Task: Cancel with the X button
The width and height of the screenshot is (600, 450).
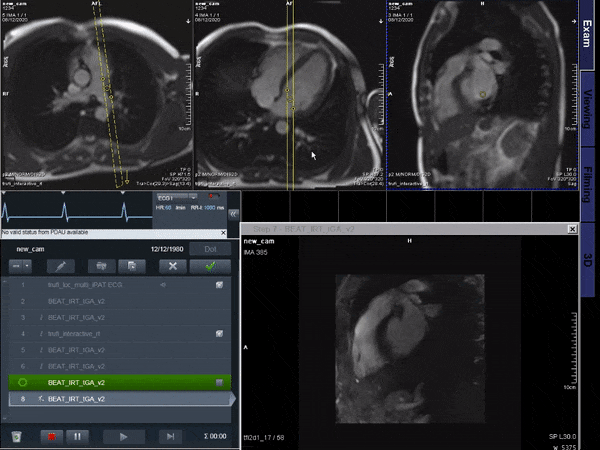Action: click(173, 266)
